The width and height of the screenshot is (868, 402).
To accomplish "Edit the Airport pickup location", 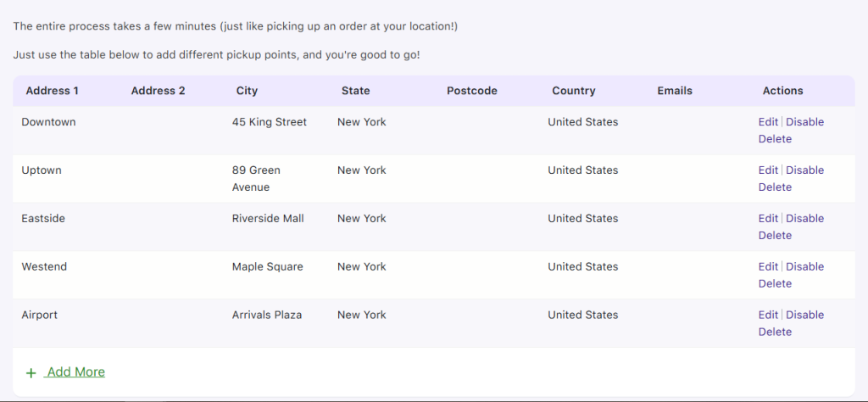I will pyautogui.click(x=768, y=315).
